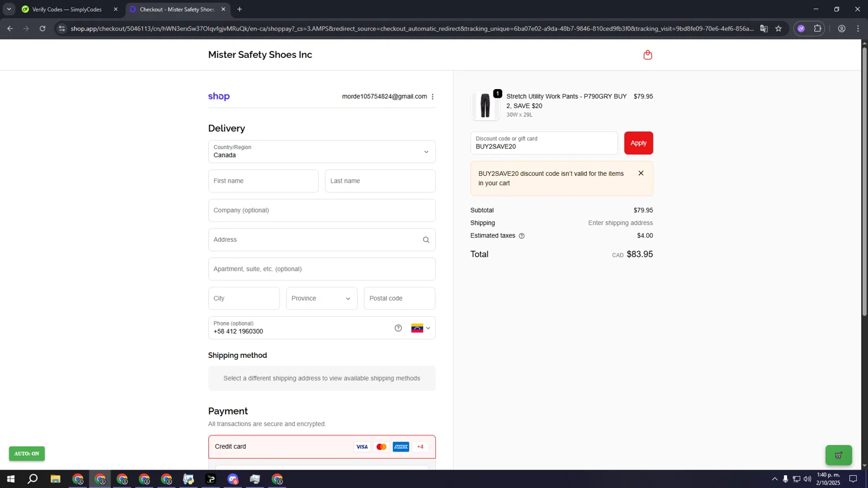Open the Chrome profile icon
Screen dimensions: 868x488
(x=842, y=28)
